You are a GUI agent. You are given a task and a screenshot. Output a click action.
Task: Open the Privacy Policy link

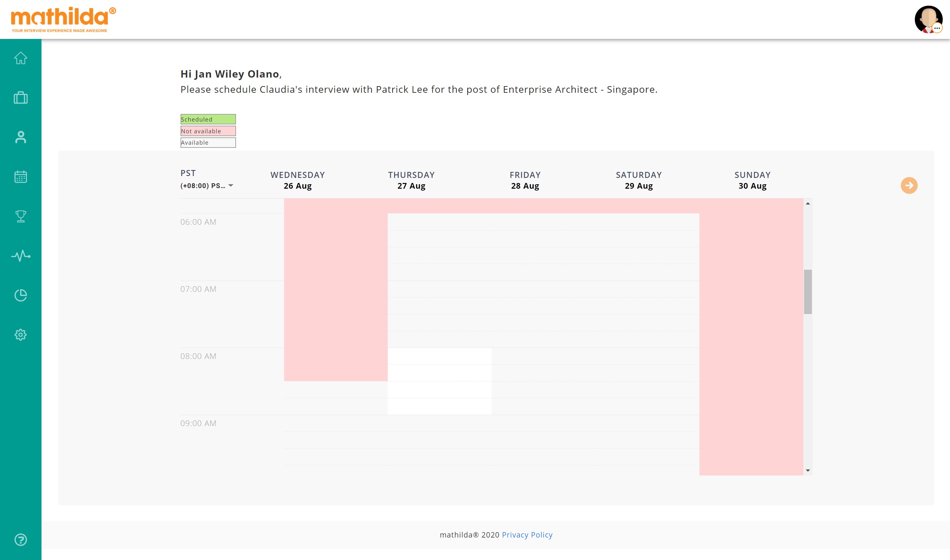pyautogui.click(x=527, y=535)
